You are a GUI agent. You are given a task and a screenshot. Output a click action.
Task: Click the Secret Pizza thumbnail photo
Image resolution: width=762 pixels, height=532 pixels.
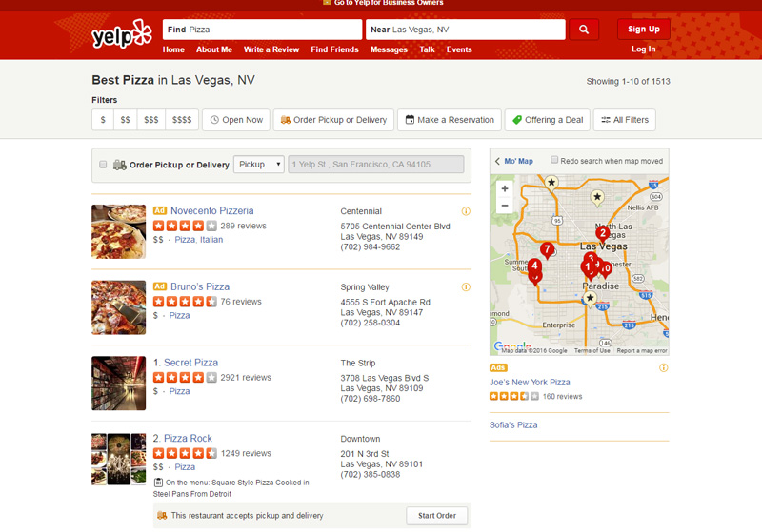[x=118, y=383]
